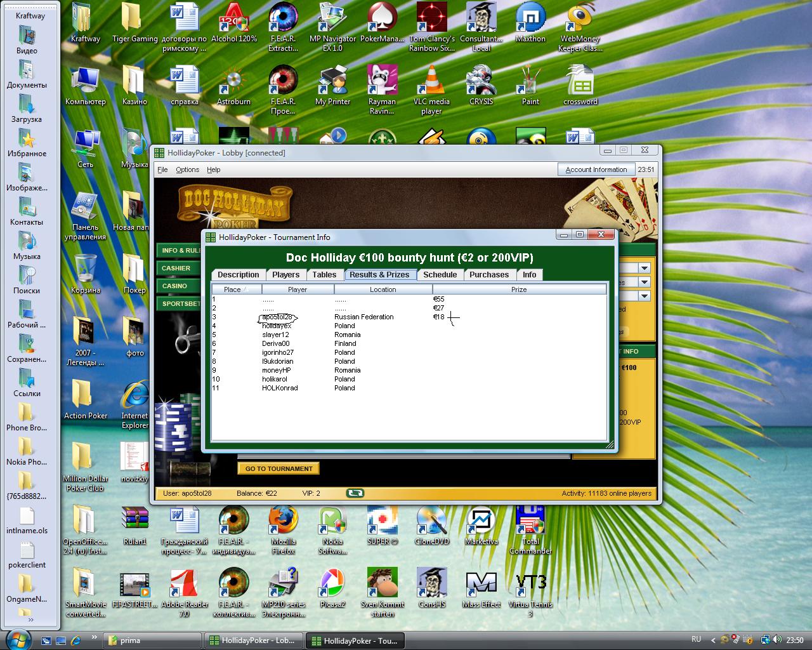The height and width of the screenshot is (650, 812).
Task: Click the Account Information button
Action: 596,169
